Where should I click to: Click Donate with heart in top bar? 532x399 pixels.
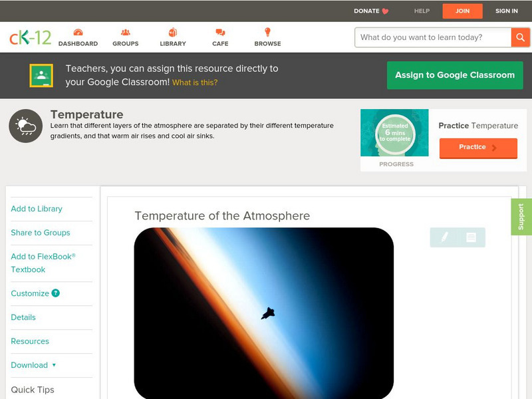click(371, 11)
